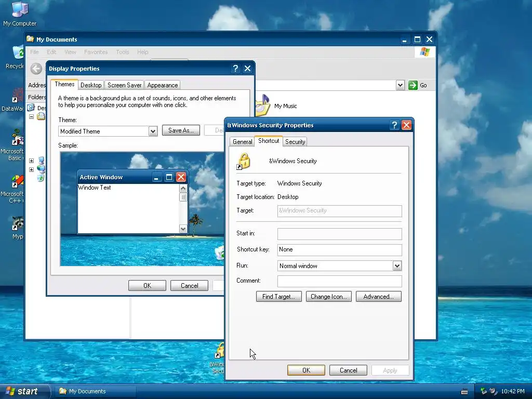
Task: Click the network tray icon
Action: point(484,391)
